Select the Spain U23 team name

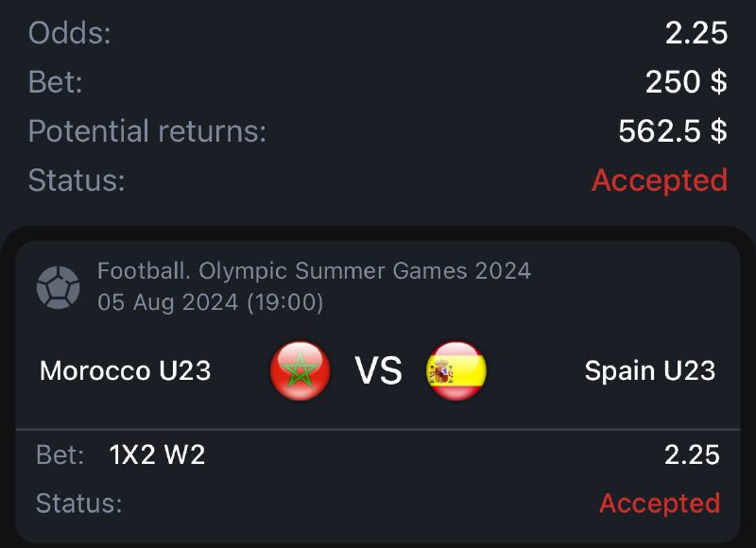(x=649, y=370)
